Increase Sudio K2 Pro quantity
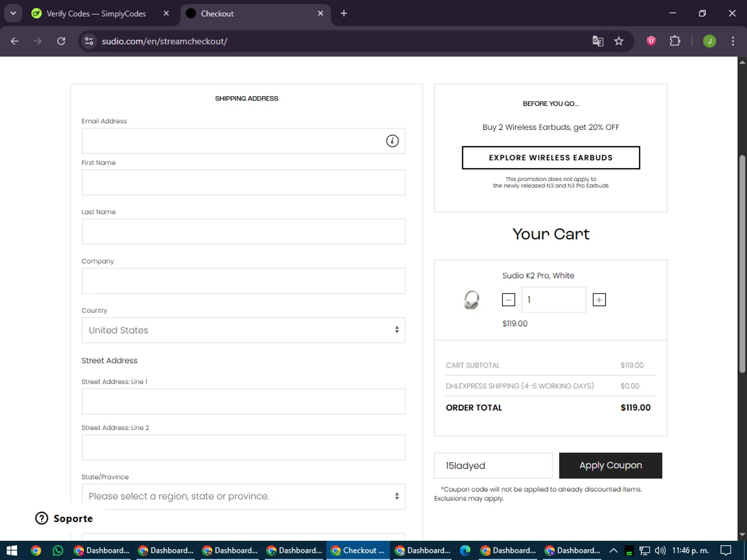The width and height of the screenshot is (747, 560). tap(599, 300)
